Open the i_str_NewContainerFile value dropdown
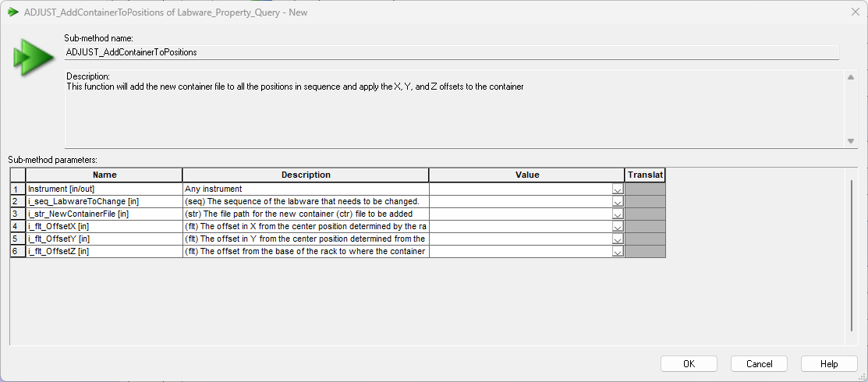This screenshot has height=382, width=868. coord(617,214)
